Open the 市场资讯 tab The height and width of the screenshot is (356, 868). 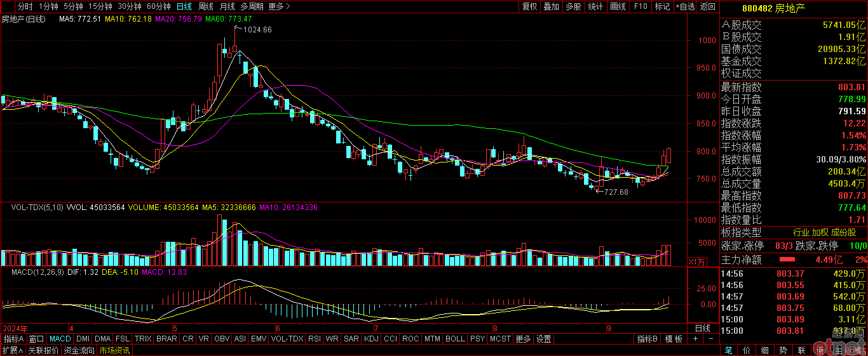[x=114, y=350]
